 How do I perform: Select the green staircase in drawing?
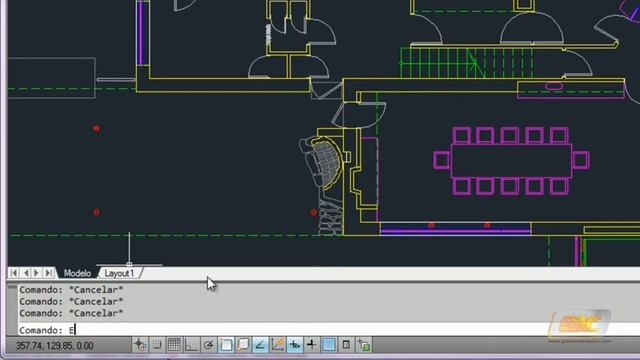pos(467,63)
